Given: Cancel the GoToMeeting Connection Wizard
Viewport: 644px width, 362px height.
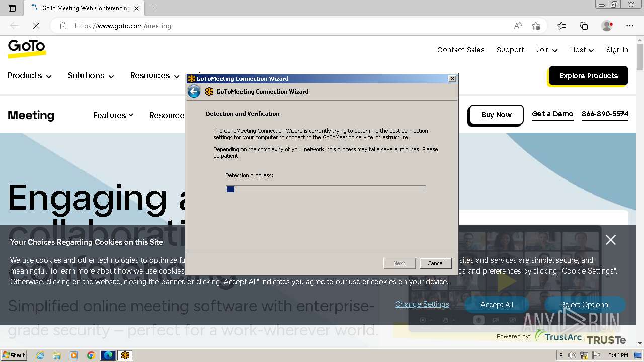Looking at the screenshot, I should point(435,263).
